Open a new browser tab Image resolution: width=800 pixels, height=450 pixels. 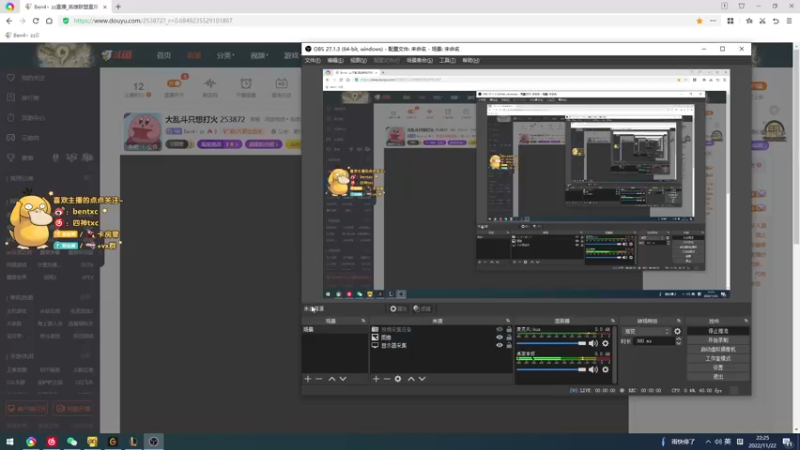(x=118, y=7)
